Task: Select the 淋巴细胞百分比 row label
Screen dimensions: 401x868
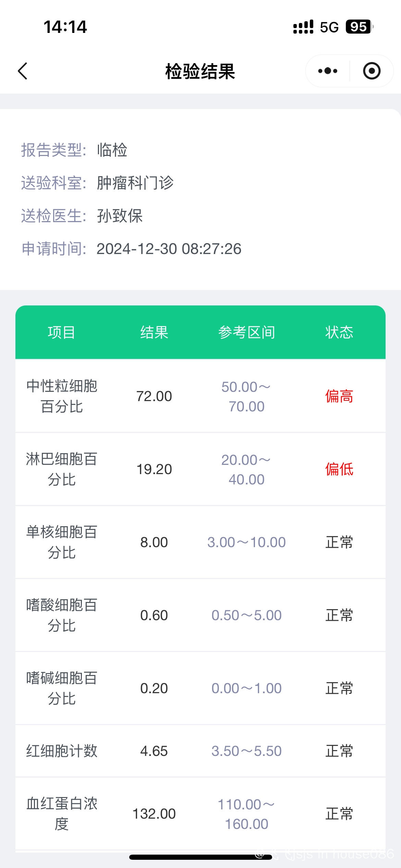Action: (x=62, y=469)
